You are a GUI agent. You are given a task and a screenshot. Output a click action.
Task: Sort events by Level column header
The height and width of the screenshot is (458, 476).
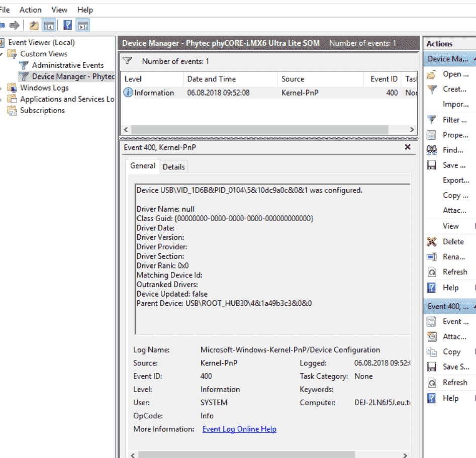point(152,79)
